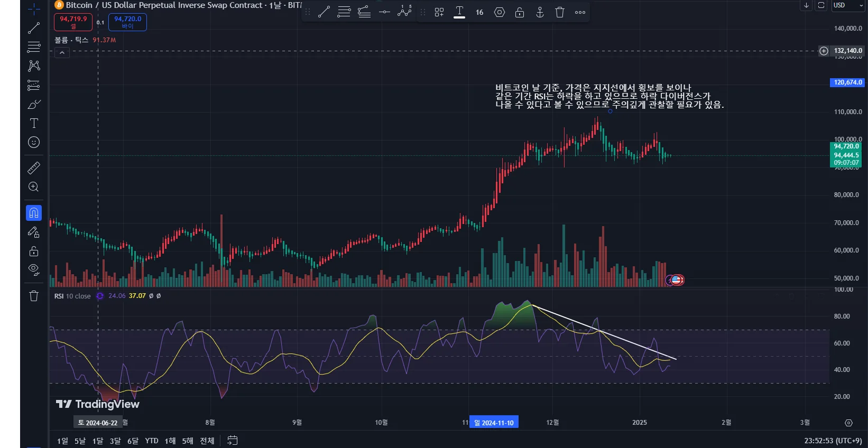The width and height of the screenshot is (868, 448).
Task: Pick the horizontal line in the favorites toolbar
Action: point(384,12)
